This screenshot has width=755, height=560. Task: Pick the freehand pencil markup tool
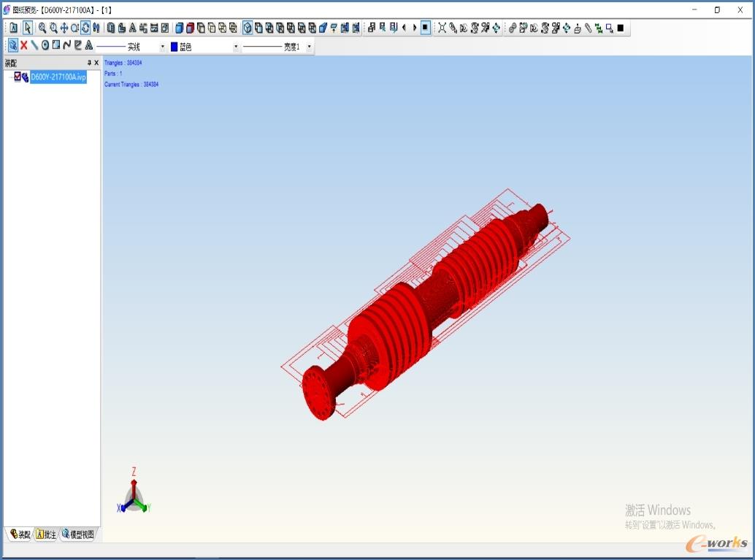[77, 45]
